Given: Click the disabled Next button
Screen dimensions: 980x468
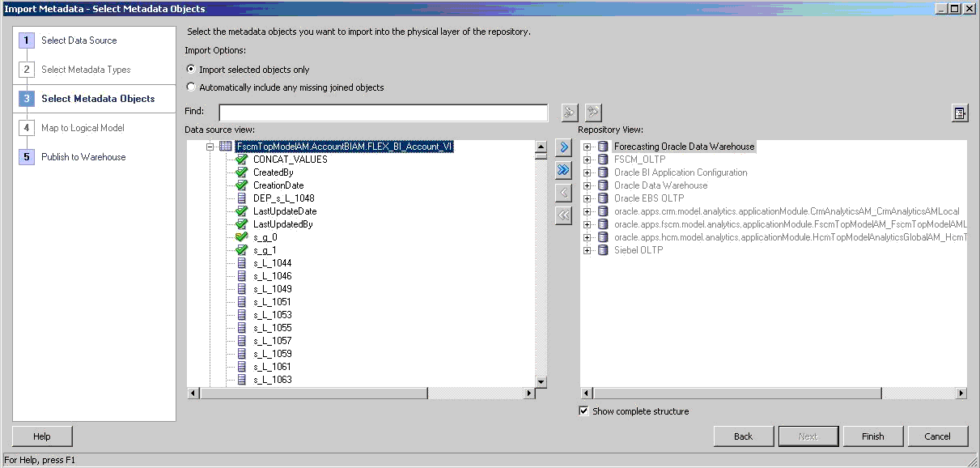Looking at the screenshot, I should pyautogui.click(x=808, y=436).
